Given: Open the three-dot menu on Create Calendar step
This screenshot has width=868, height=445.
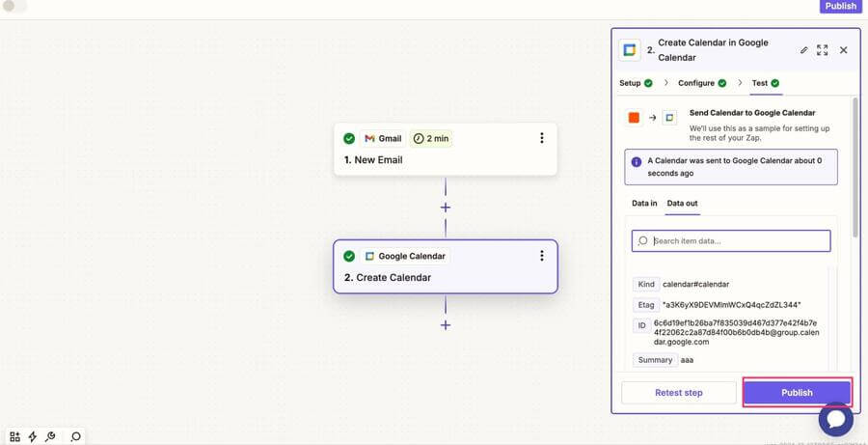Looking at the screenshot, I should pyautogui.click(x=541, y=256).
